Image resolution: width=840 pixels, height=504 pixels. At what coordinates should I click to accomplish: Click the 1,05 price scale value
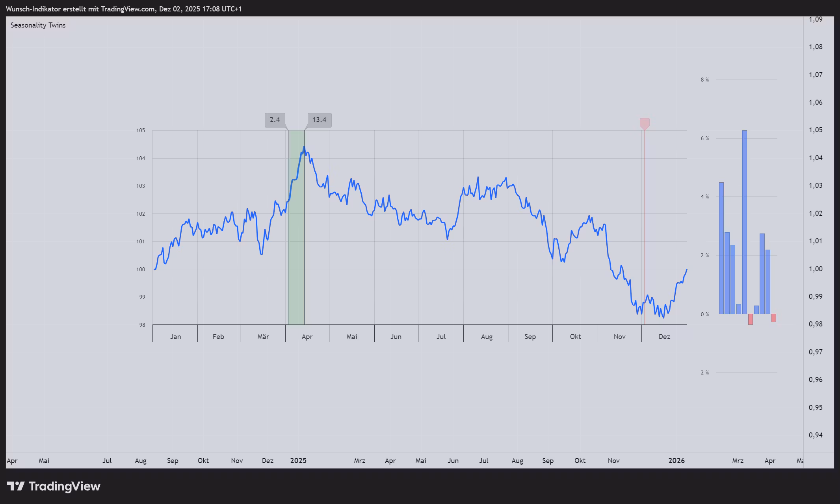pos(816,130)
